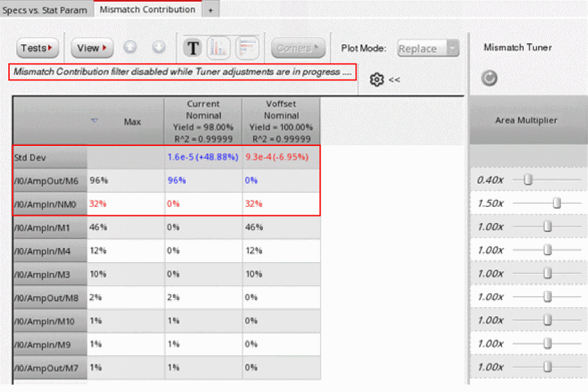
Task: Adjust slider for /I0/AmpIn/M1 row
Action: pyautogui.click(x=548, y=227)
